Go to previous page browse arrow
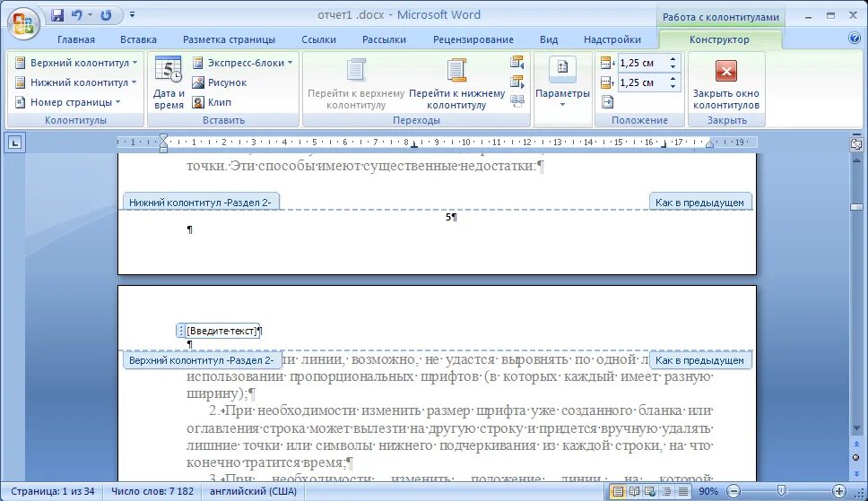The height and width of the screenshot is (501, 868). [x=856, y=445]
